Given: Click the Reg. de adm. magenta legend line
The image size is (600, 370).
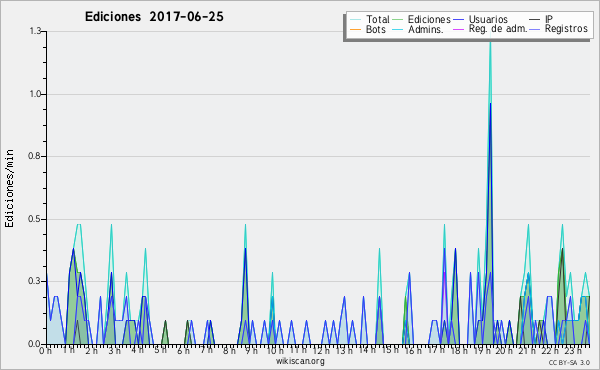Looking at the screenshot, I should [x=458, y=29].
